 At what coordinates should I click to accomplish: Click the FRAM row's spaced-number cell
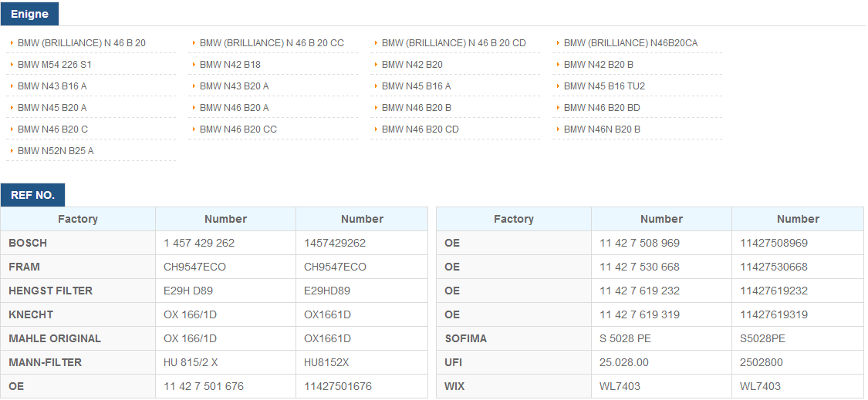226,267
